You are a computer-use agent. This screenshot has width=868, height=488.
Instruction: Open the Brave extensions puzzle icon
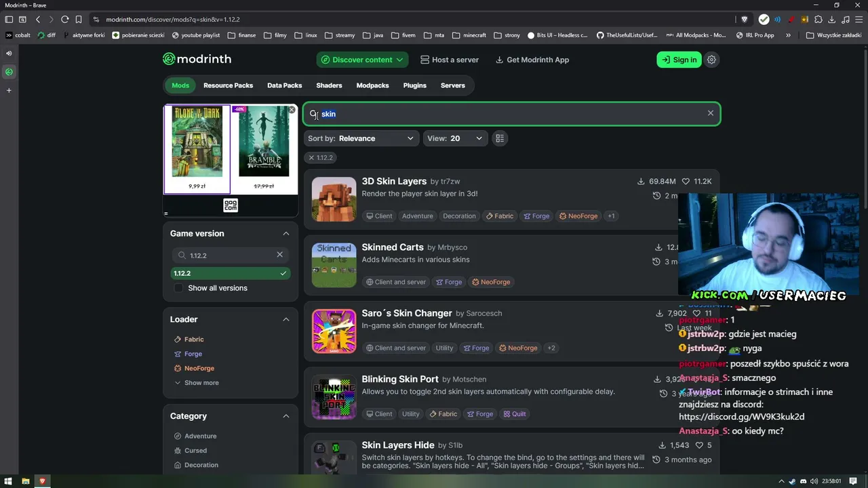818,20
